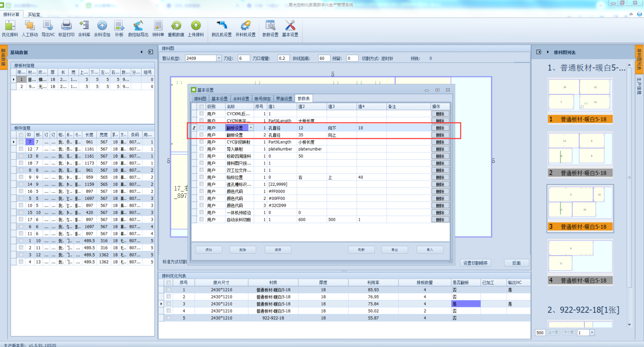Click the 优化排料 toolbar icon

10,26
